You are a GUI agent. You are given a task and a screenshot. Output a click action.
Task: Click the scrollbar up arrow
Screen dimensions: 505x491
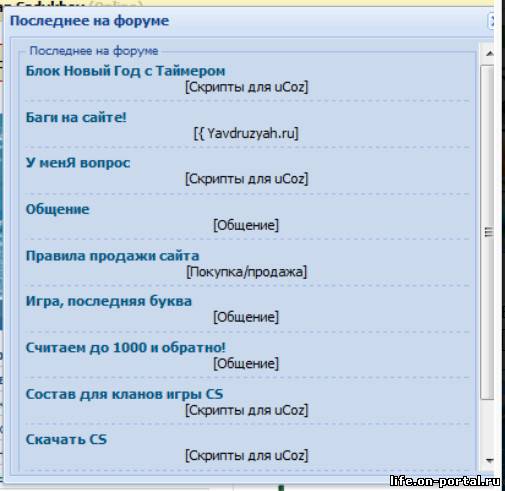click(489, 53)
